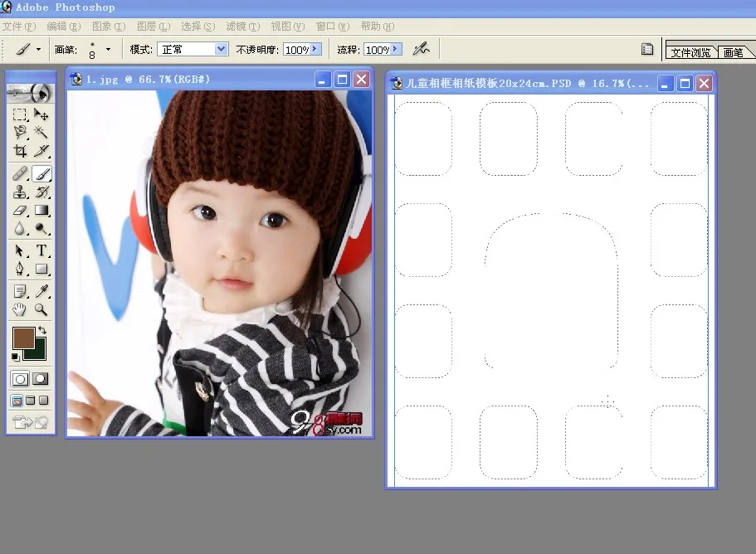The image size is (756, 554).
Task: Select the Healing Brush tool
Action: pyautogui.click(x=20, y=173)
